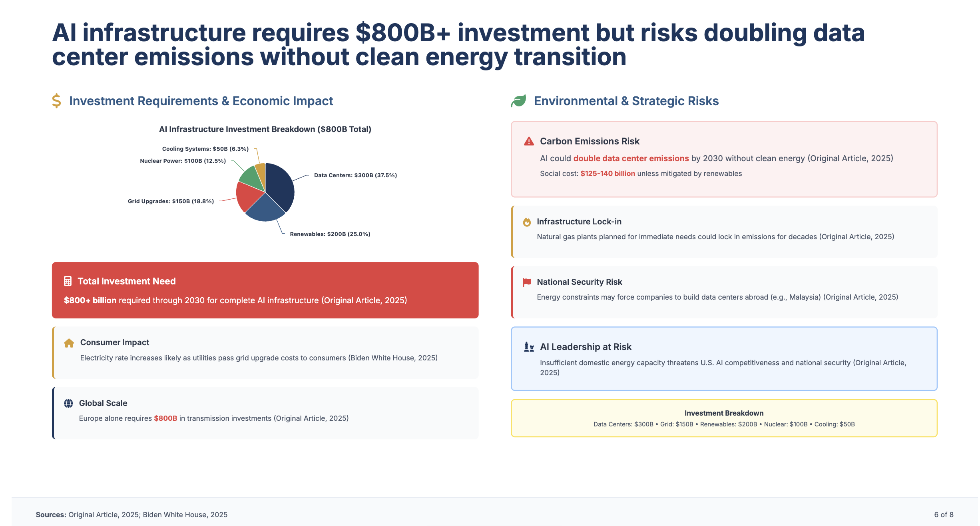Click the AI Infrastructure Investment Breakdown chart title
The width and height of the screenshot is (980, 526).
265,129
